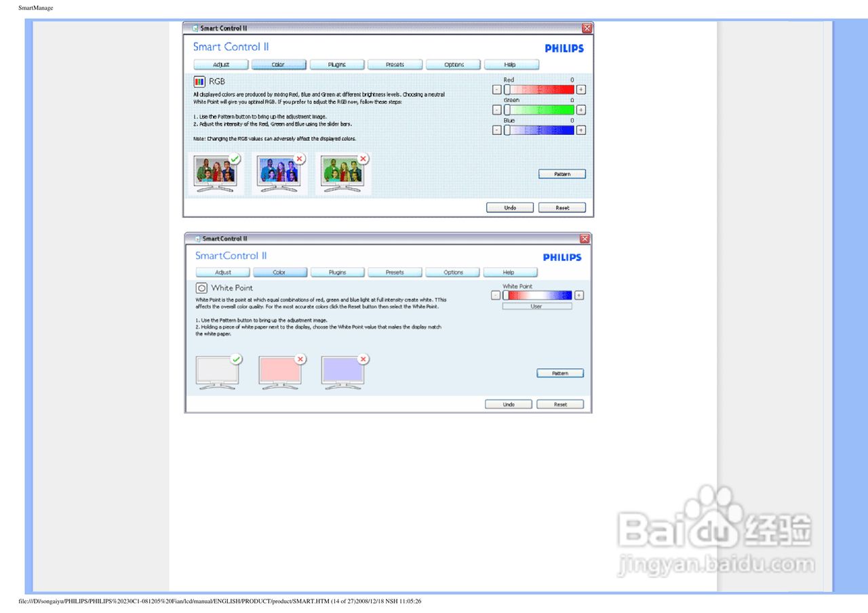The width and height of the screenshot is (868, 613).
Task: Open Help tab in the RGB window
Action: [511, 64]
